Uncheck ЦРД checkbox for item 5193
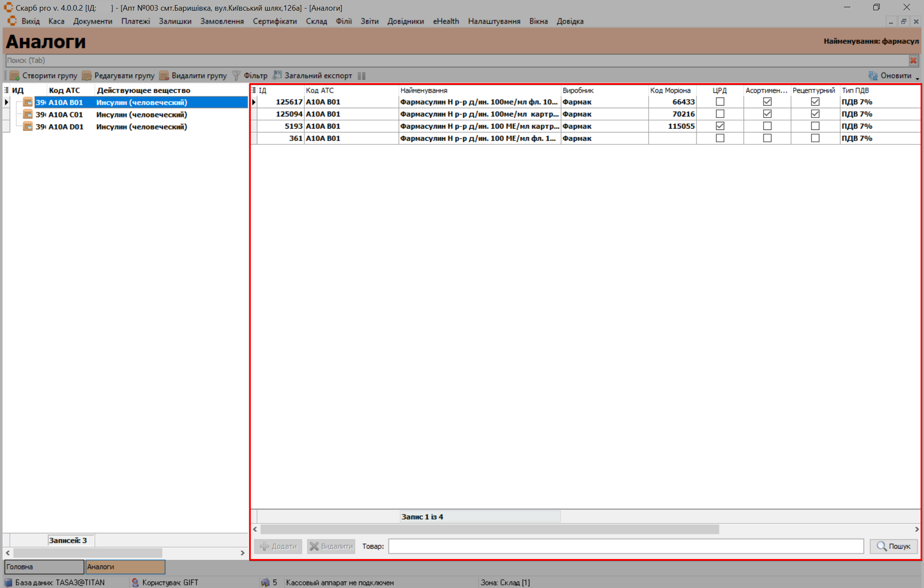The image size is (924, 588). (720, 126)
